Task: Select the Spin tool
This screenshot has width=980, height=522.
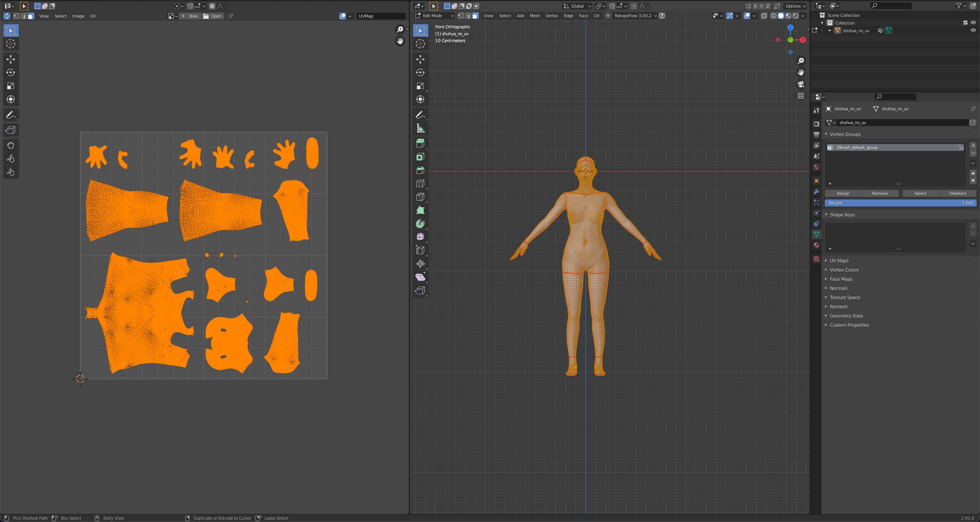Action: coord(420,224)
